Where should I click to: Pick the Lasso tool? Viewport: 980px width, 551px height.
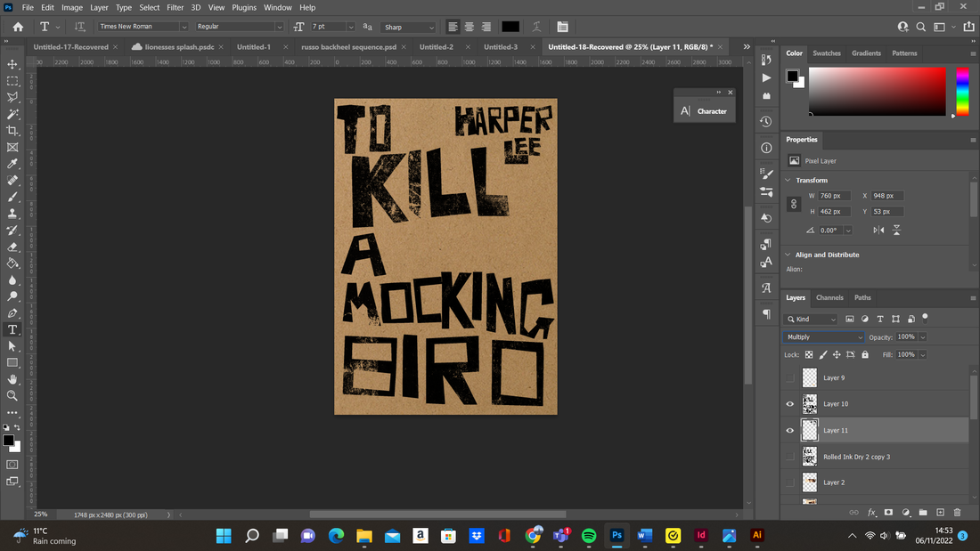[x=12, y=97]
